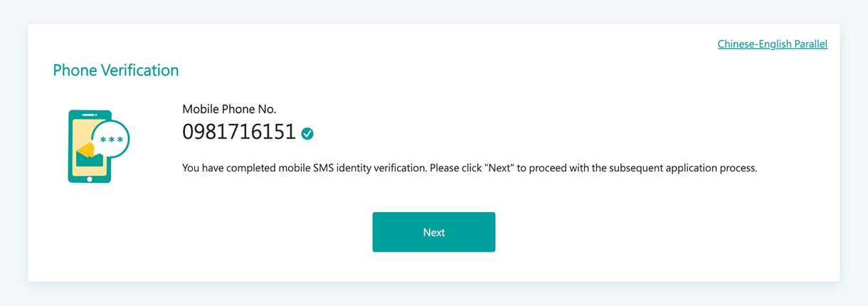Screen dimensions: 868x306
Task: Click the yellow screen of phone illustration
Action: tap(80, 132)
